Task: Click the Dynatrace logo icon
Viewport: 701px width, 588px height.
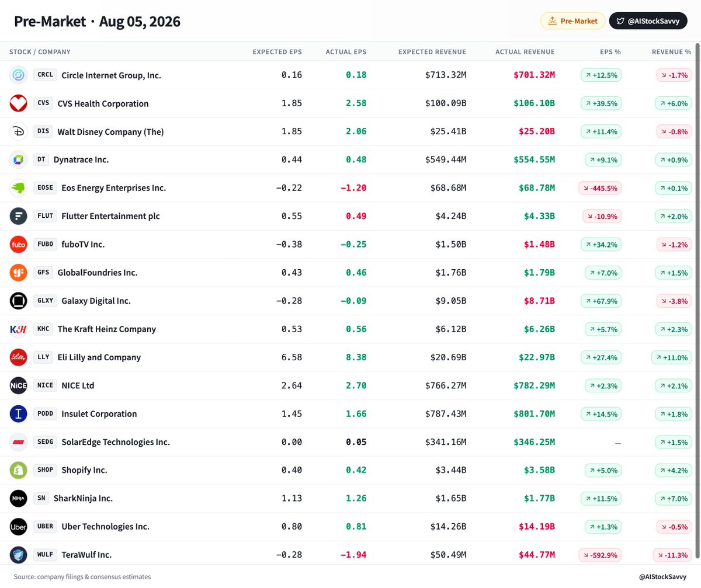Action: 18,159
